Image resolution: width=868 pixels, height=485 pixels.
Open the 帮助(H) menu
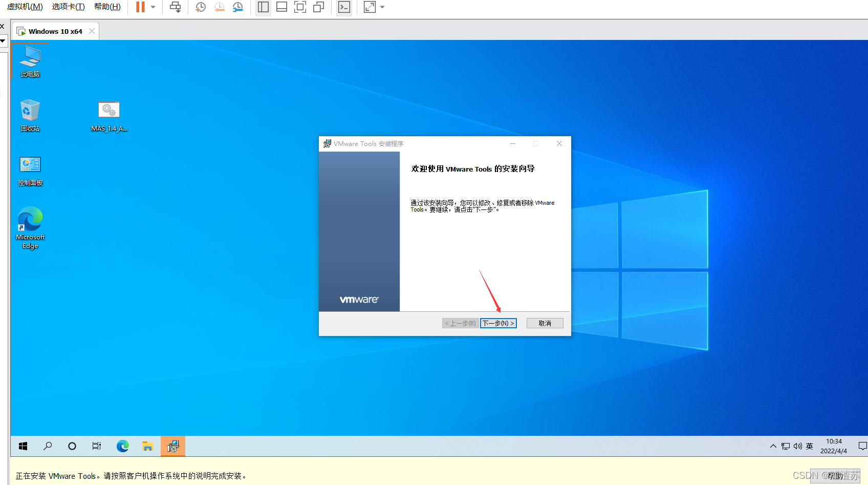pos(107,7)
